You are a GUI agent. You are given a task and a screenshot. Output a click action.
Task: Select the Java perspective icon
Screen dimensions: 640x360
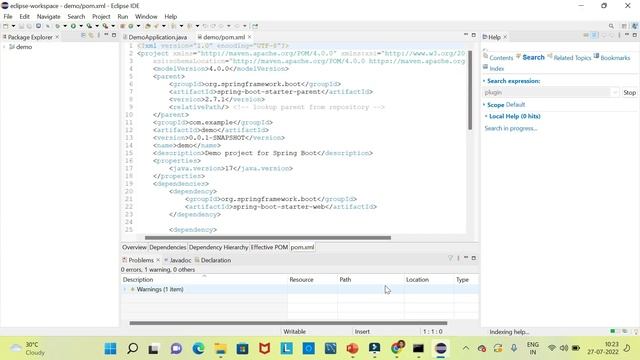coord(634,26)
